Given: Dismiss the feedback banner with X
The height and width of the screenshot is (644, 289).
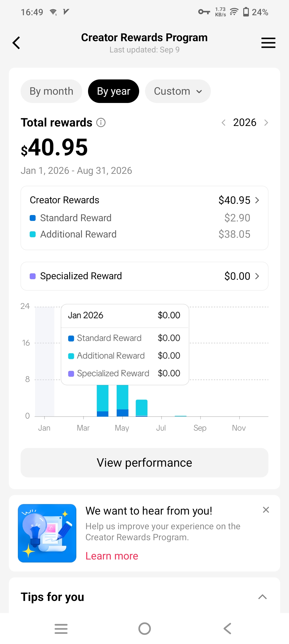Looking at the screenshot, I should click(266, 510).
